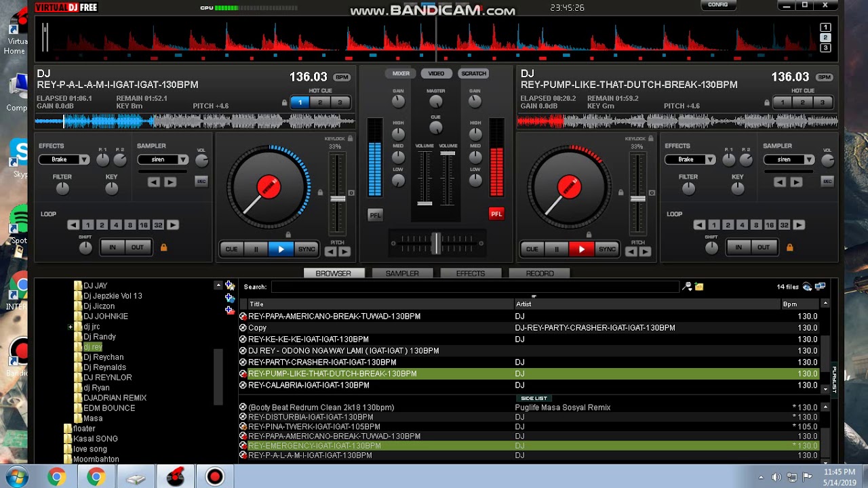The height and width of the screenshot is (488, 868).
Task: Pause the left deck
Action: [256, 249]
